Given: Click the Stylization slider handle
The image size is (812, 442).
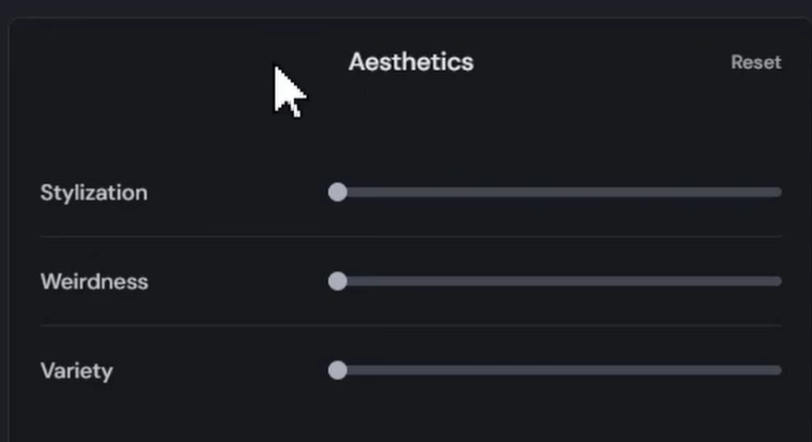Looking at the screenshot, I should click(338, 192).
